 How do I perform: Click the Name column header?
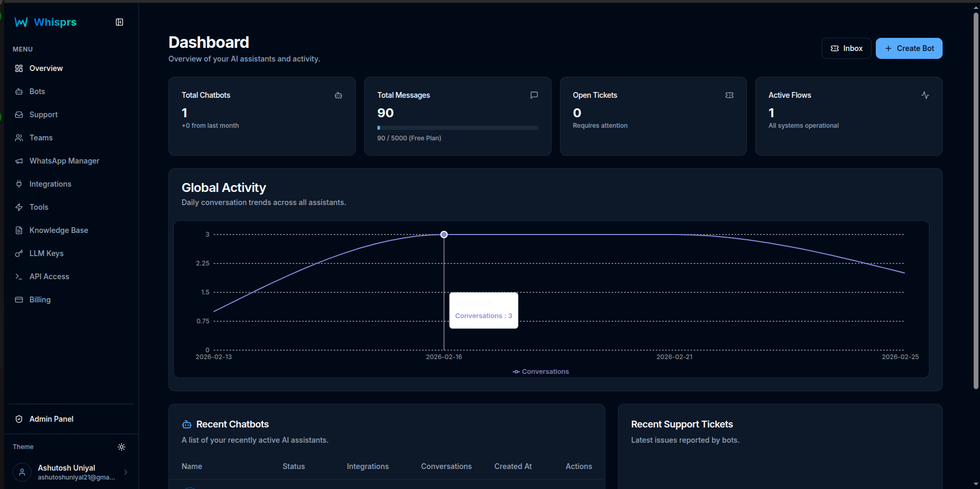(x=192, y=466)
